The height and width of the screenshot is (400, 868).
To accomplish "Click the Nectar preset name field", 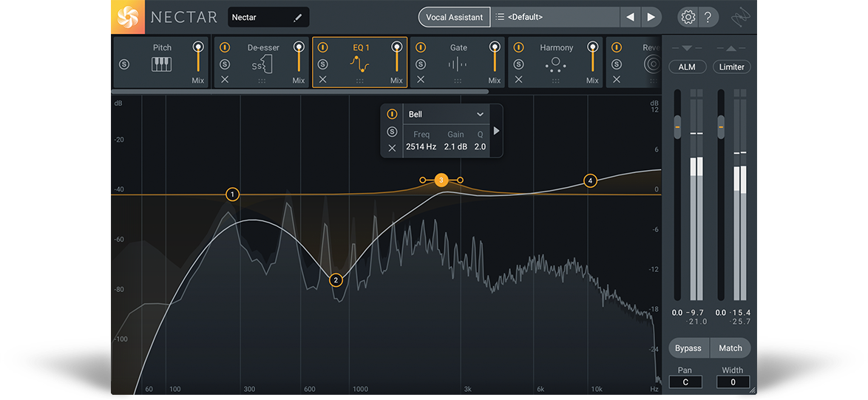I will tap(268, 17).
